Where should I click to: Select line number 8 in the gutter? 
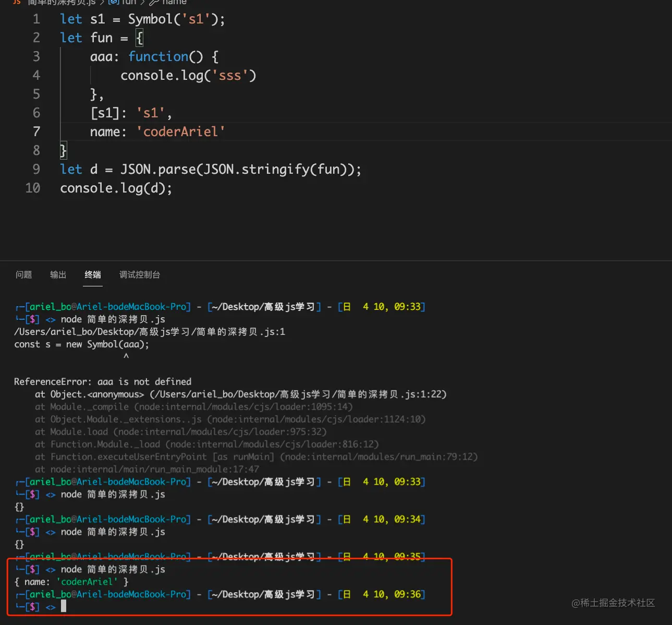pyautogui.click(x=36, y=151)
